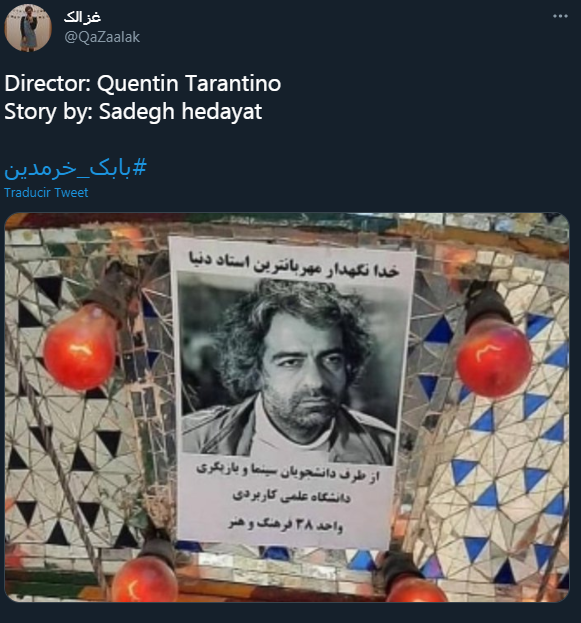Click the bottom-right red bulb in photo

click(416, 590)
